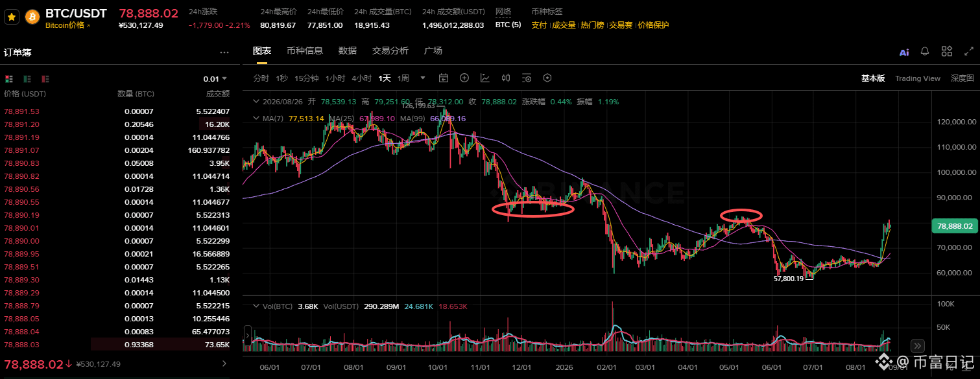This screenshot has height=379, width=980.
Task: Open price alert bell icon
Action: (925, 51)
